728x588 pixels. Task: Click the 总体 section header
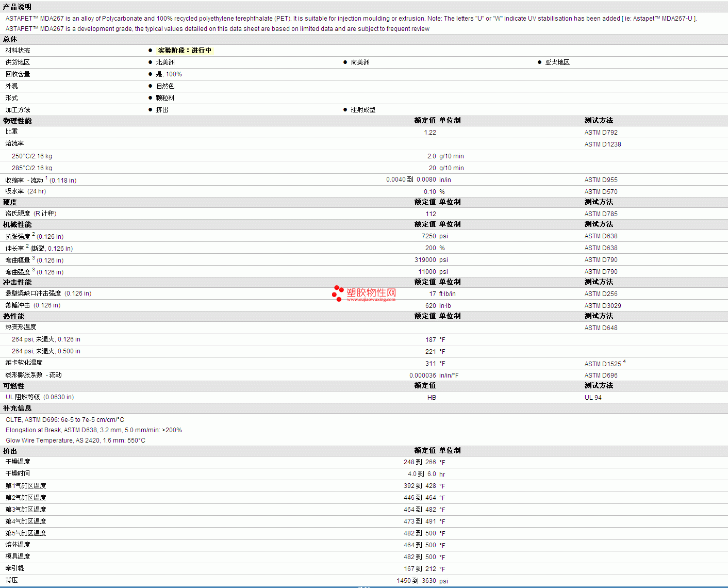(x=10, y=39)
